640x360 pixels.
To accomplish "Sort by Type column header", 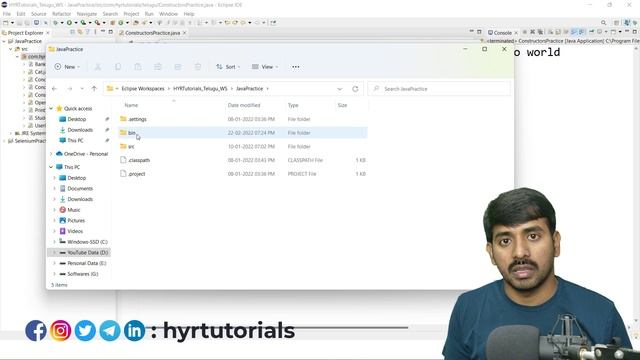I will [x=293, y=105].
